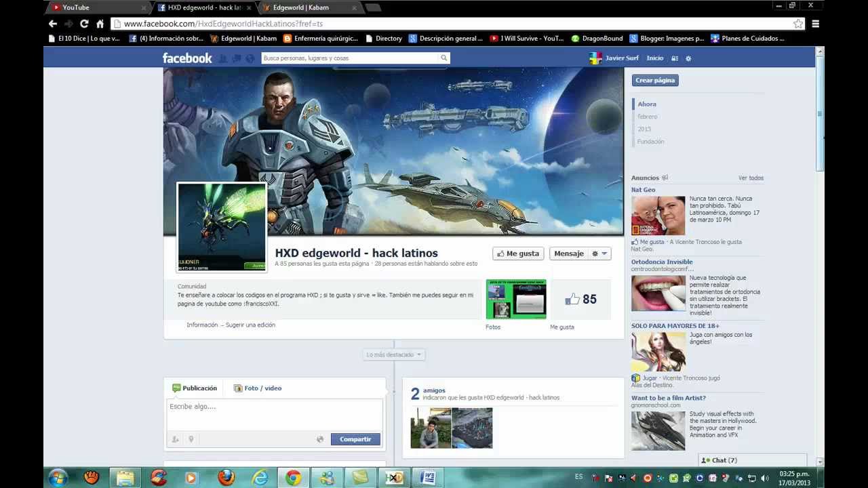This screenshot has height=488, width=868.
Task: Open the Nat Geo ad image
Action: point(658,216)
